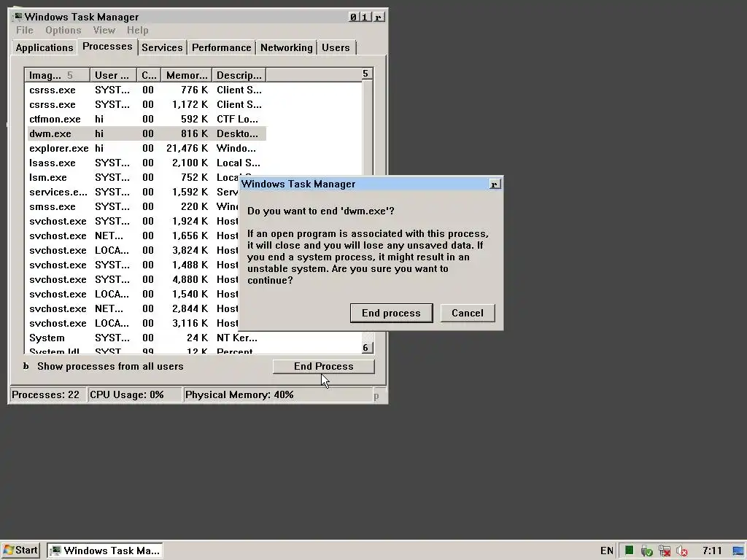Click the Processes: 22 status bar entry
The image size is (747, 560).
(x=47, y=394)
